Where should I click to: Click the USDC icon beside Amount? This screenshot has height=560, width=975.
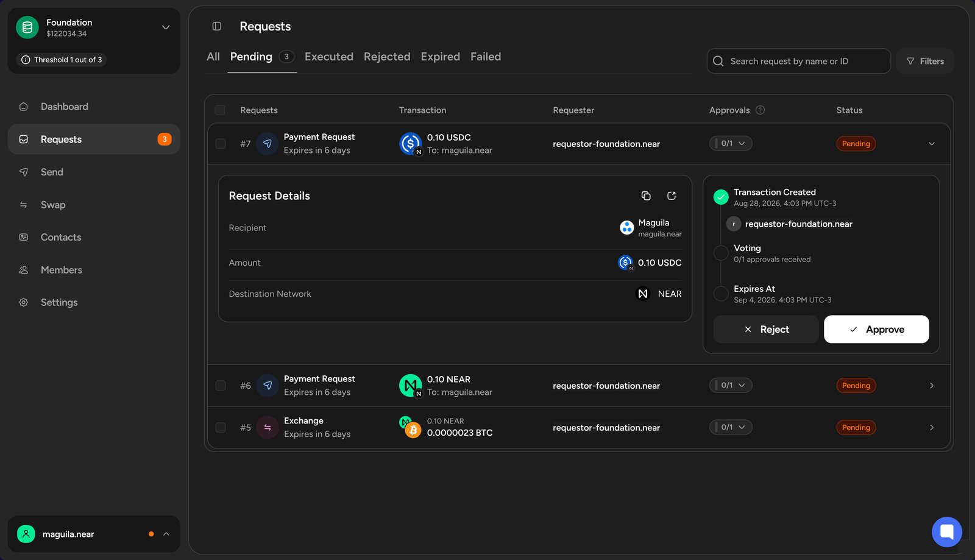[x=625, y=263]
